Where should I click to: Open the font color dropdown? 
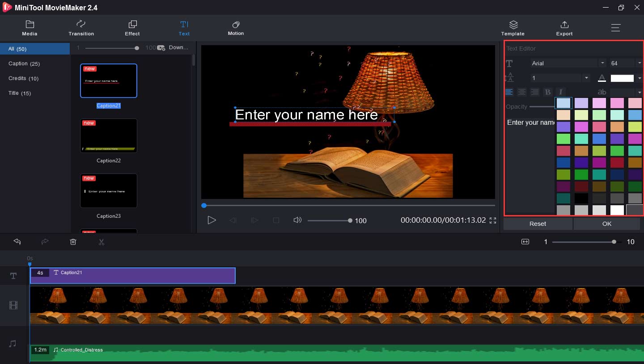[x=640, y=78]
